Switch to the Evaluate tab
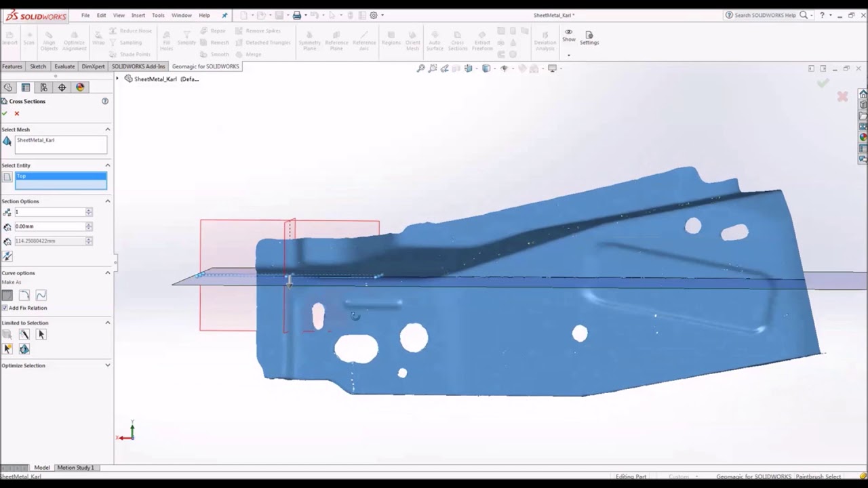The width and height of the screenshot is (868, 488). point(64,66)
